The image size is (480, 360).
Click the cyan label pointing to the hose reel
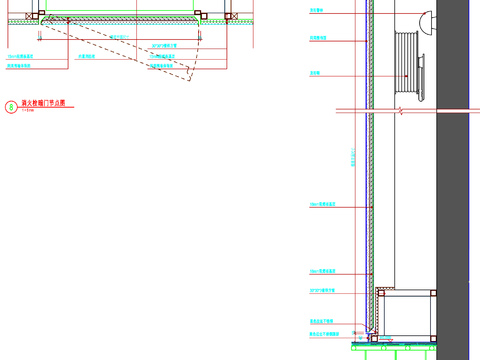[315, 73]
